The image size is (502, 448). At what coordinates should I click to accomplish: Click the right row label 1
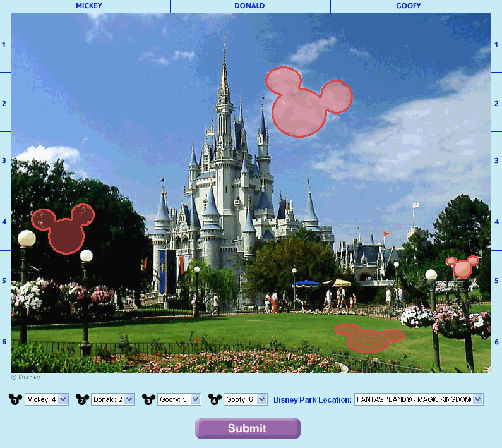496,45
